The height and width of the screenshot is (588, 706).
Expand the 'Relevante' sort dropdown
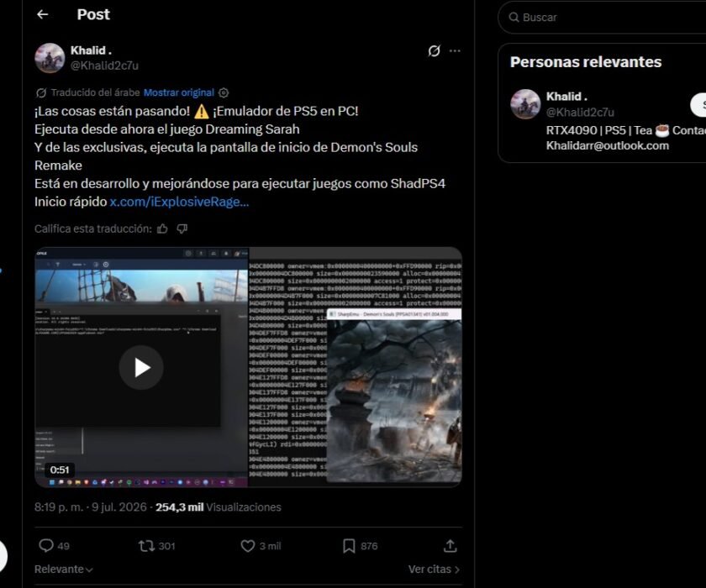pyautogui.click(x=64, y=570)
